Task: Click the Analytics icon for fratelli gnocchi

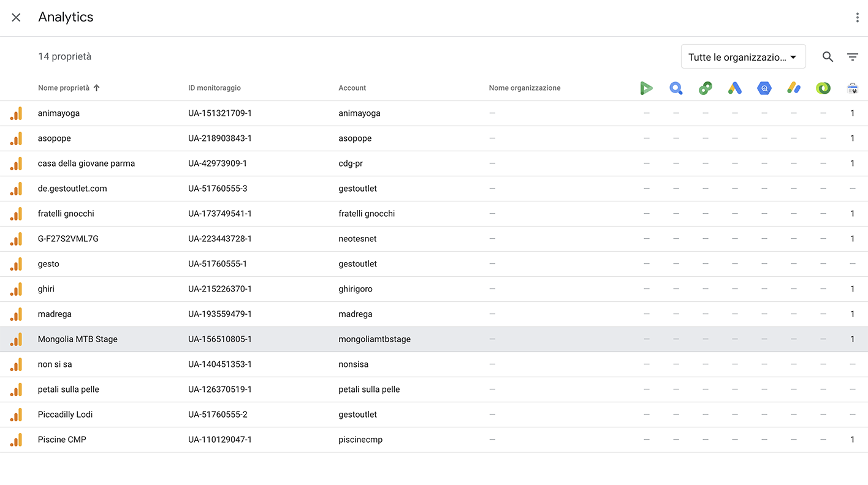Action: 16,214
